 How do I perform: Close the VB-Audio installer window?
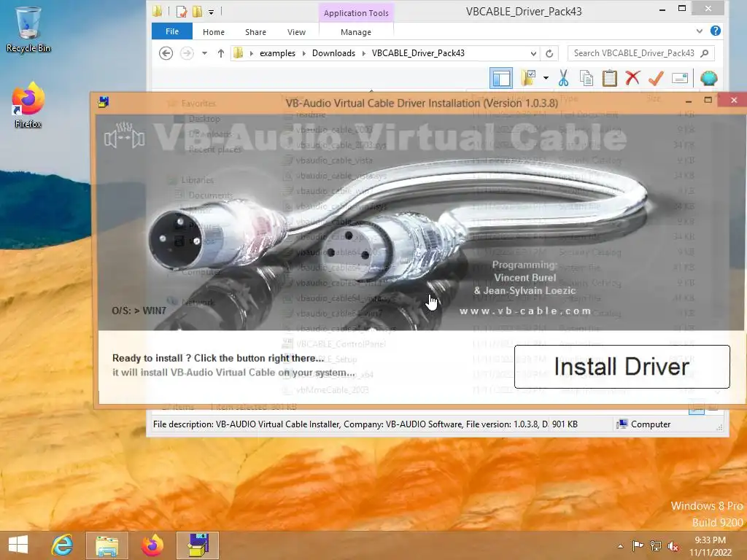click(734, 100)
